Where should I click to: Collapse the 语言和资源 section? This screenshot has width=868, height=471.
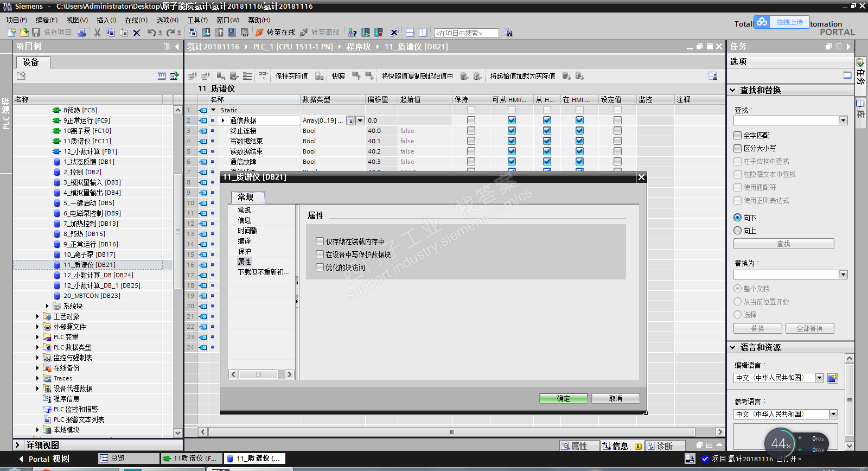[732, 347]
